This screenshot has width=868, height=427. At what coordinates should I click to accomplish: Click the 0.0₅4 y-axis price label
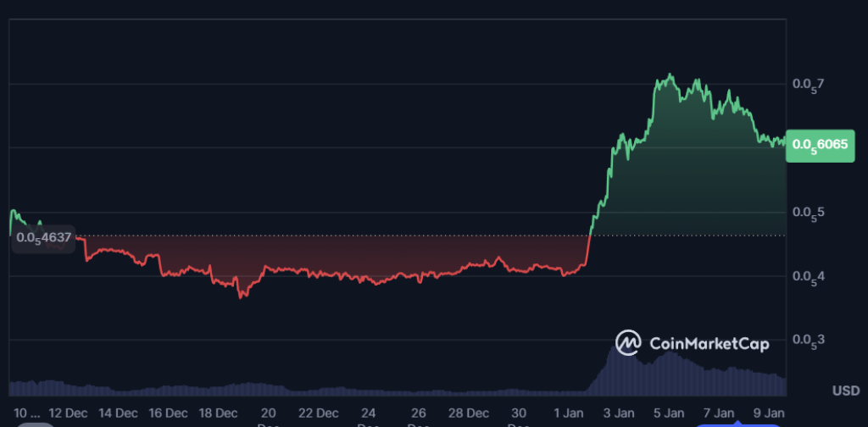point(808,276)
